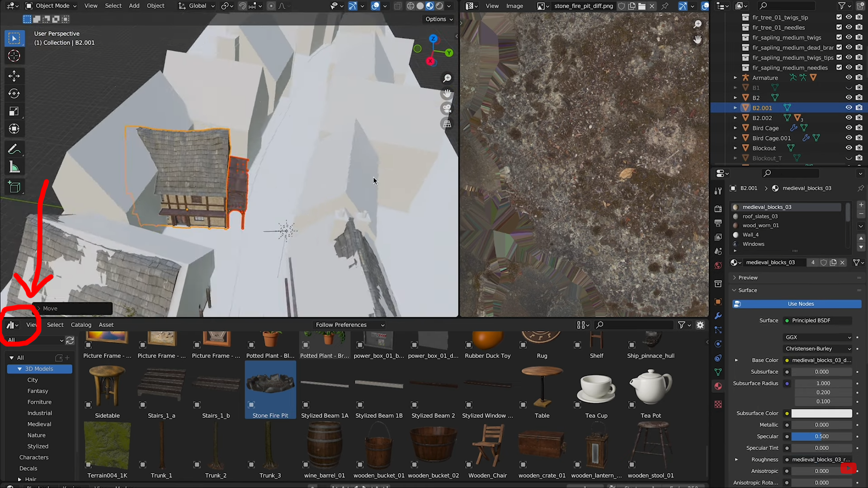Select the Stone Fire Pit asset thumbnail
Image resolution: width=868 pixels, height=488 pixels.
(x=270, y=385)
